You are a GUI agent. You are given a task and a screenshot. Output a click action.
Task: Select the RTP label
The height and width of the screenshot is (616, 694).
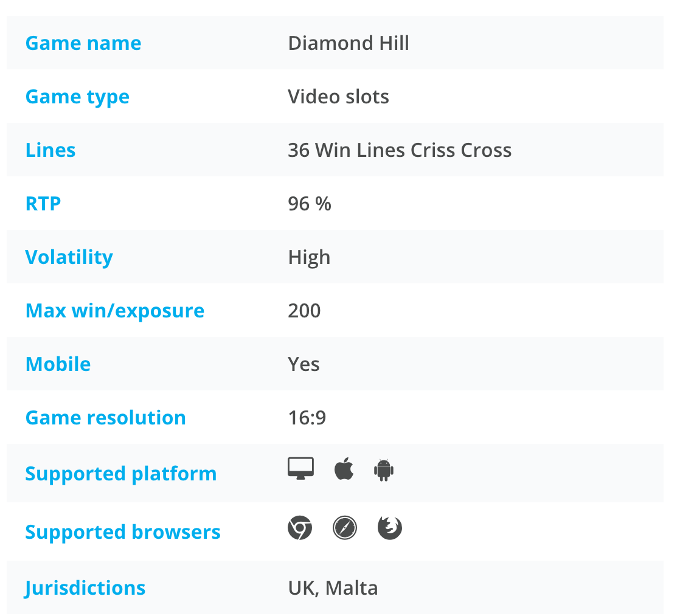[x=43, y=204]
